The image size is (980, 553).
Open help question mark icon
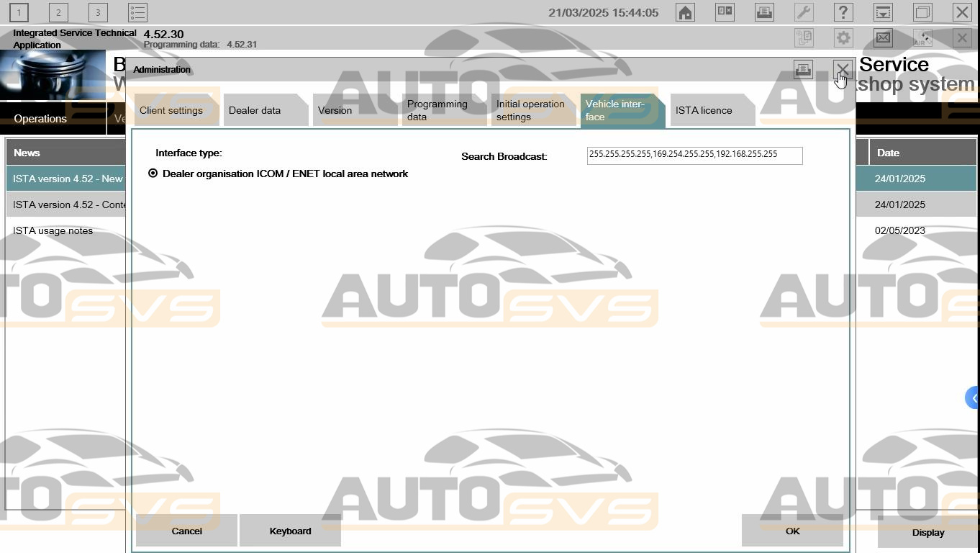click(x=843, y=12)
